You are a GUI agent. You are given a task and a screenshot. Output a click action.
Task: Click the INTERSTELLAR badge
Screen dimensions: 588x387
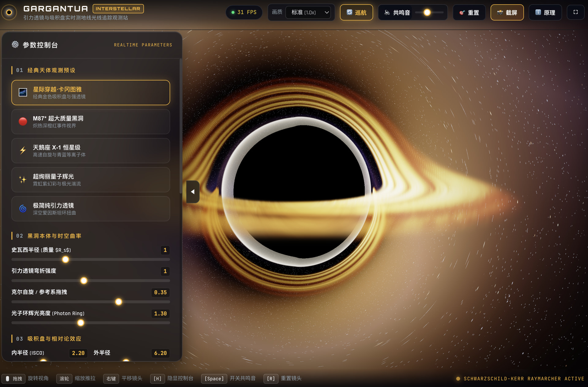click(x=118, y=9)
